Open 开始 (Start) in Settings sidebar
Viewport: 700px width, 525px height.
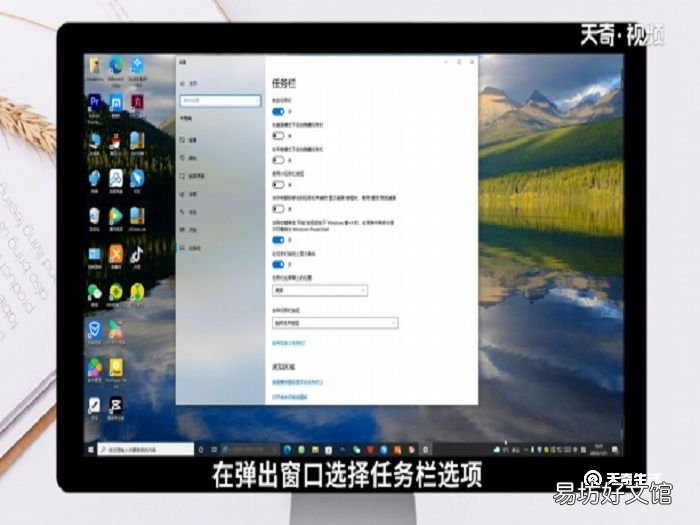pos(189,229)
